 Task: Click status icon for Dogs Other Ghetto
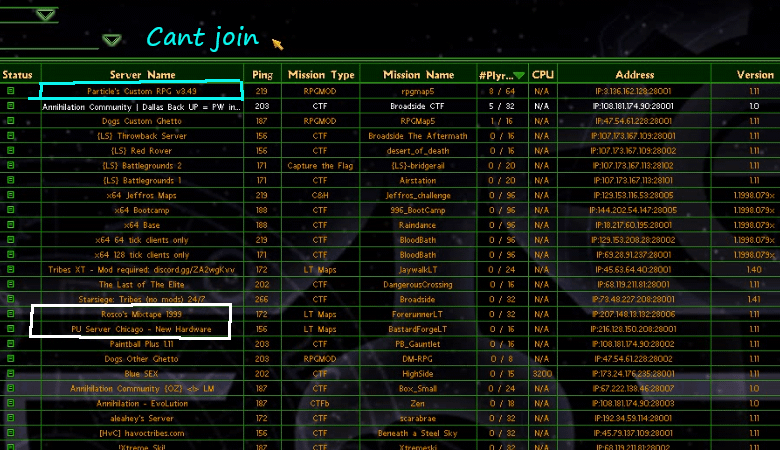10,359
